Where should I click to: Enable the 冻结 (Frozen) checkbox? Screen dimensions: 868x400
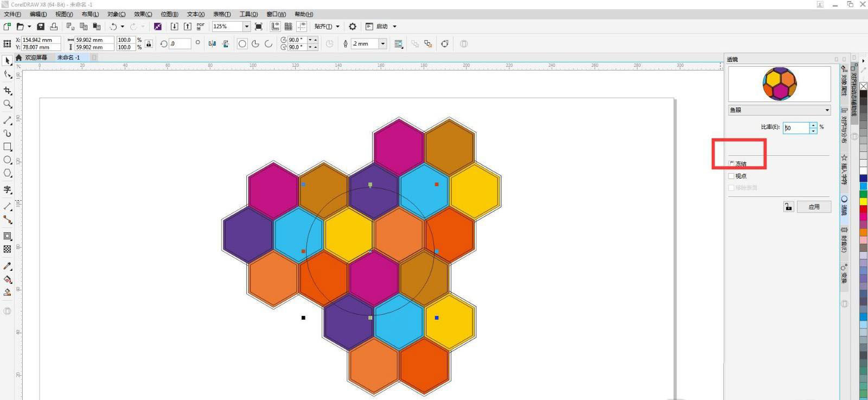(732, 164)
